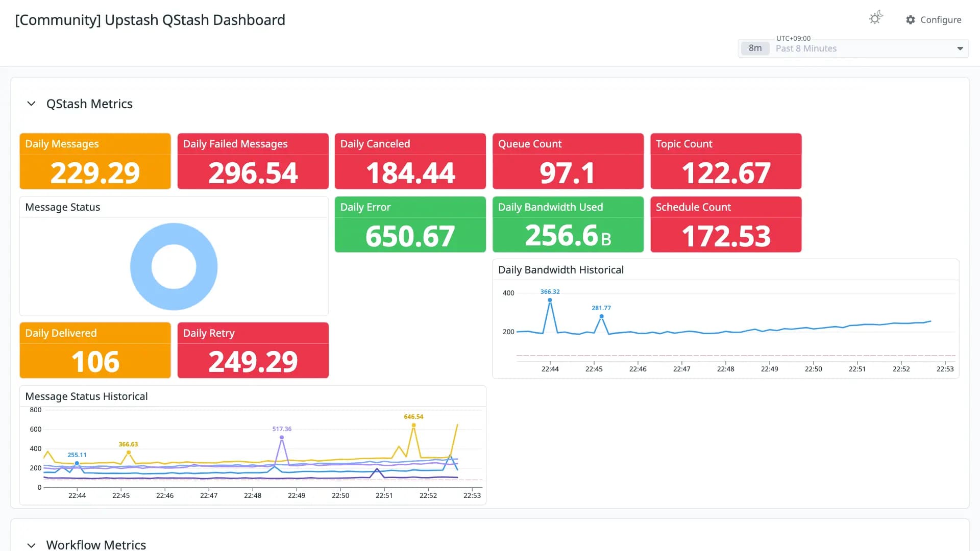Collapse the QStash Metrics section chevron
The image size is (980, 551).
coord(31,104)
